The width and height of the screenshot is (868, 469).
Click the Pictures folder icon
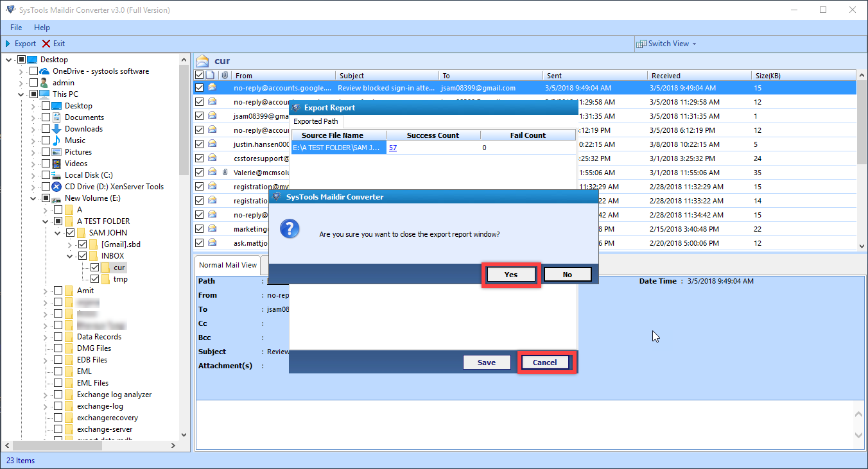56,152
